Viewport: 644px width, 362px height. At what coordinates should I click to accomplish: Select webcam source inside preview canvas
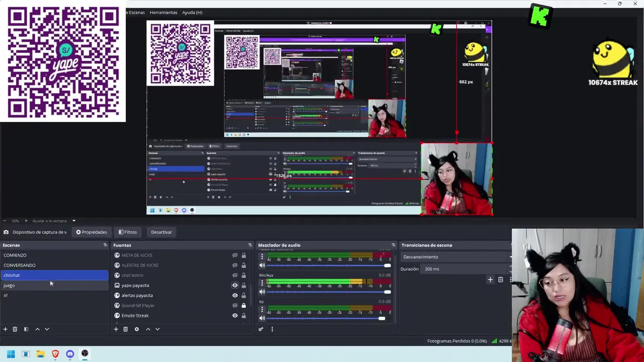point(456,179)
